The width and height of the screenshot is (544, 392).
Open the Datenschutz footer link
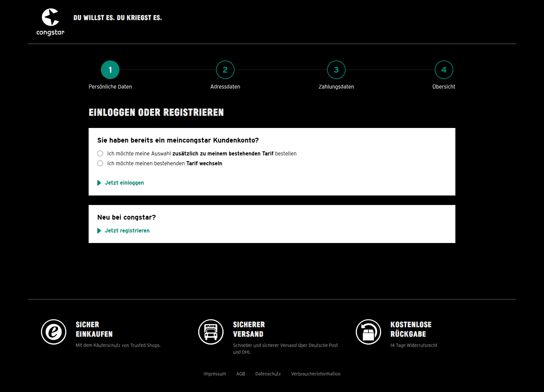[x=268, y=374]
